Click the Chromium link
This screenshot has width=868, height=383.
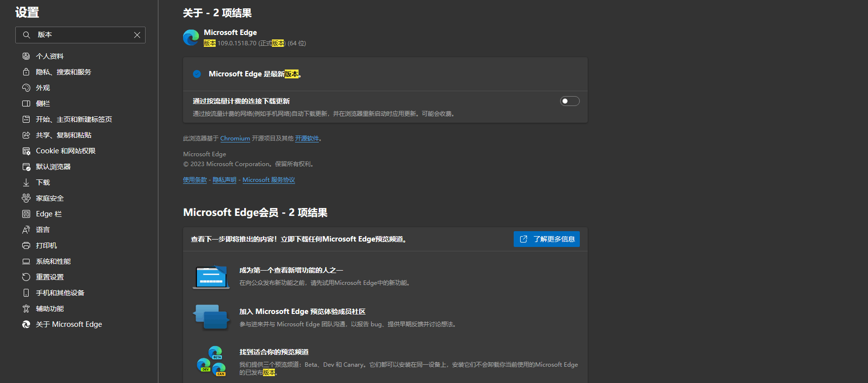click(235, 139)
